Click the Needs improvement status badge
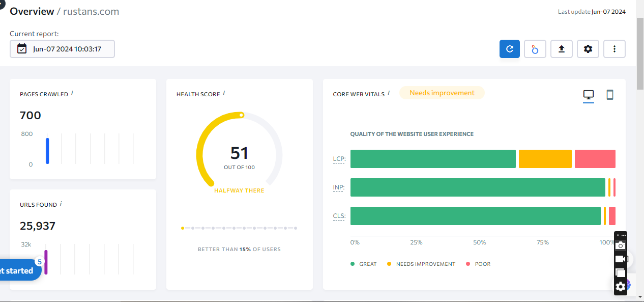 pos(442,93)
